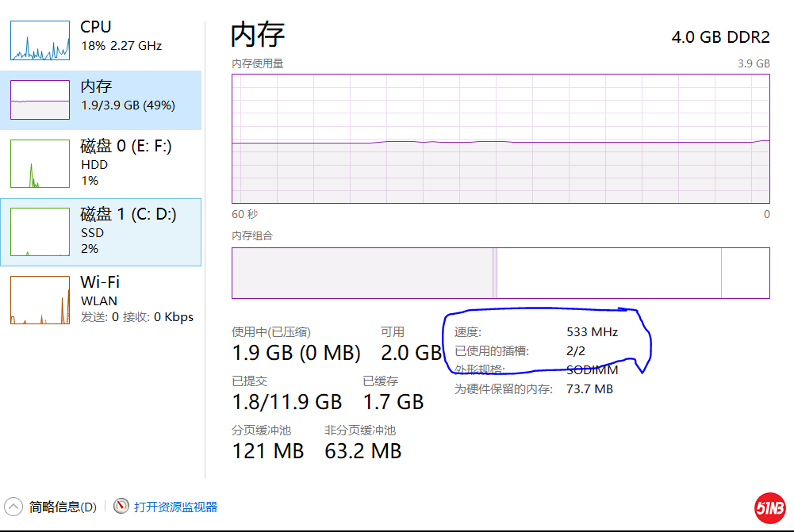Image resolution: width=794 pixels, height=532 pixels.
Task: Collapse details with 简略信息 chevron icon
Action: click(13, 507)
